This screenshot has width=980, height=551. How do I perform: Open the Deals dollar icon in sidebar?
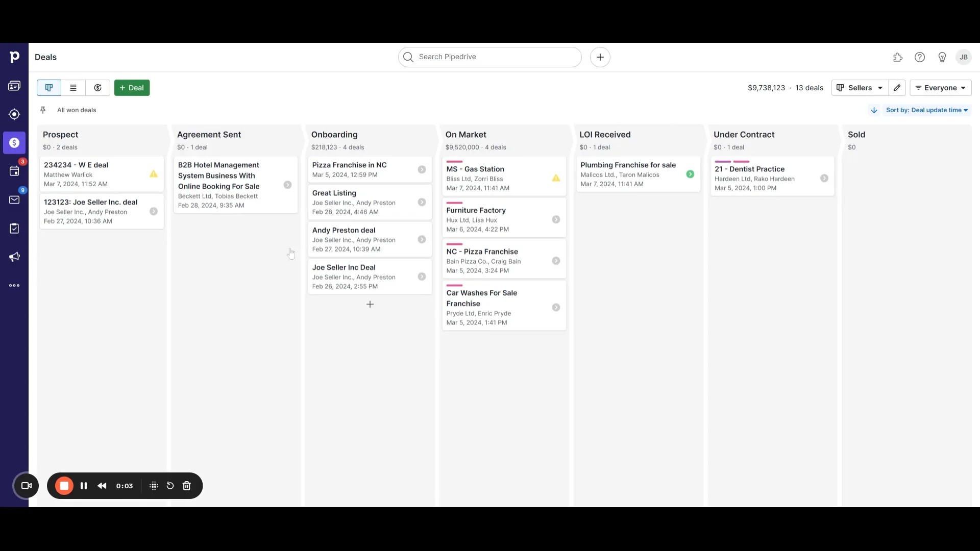[14, 143]
